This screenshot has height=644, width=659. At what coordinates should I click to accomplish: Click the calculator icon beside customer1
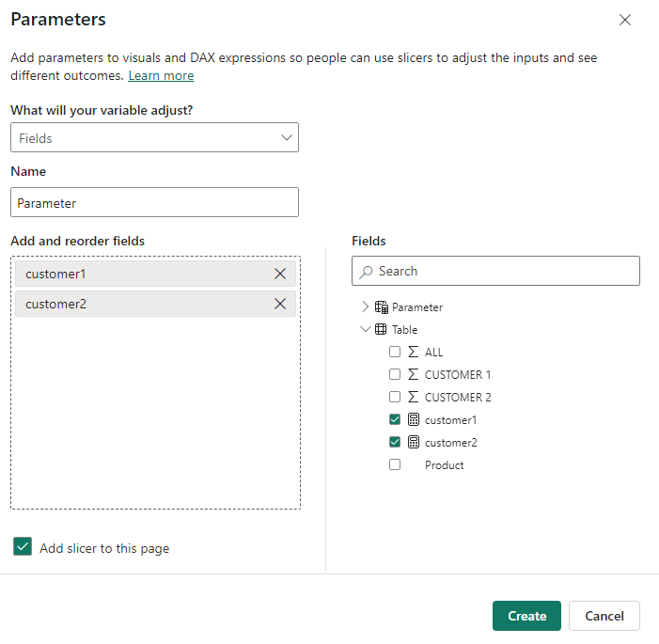pos(414,419)
